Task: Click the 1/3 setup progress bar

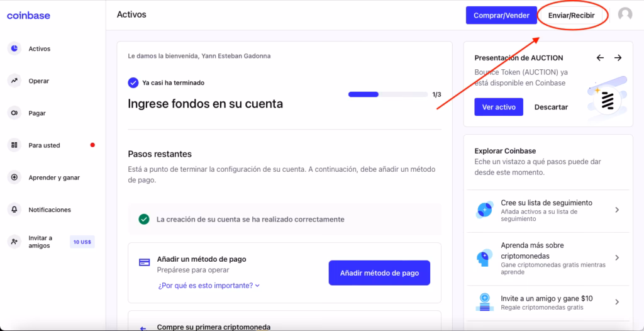Action: 388,94
